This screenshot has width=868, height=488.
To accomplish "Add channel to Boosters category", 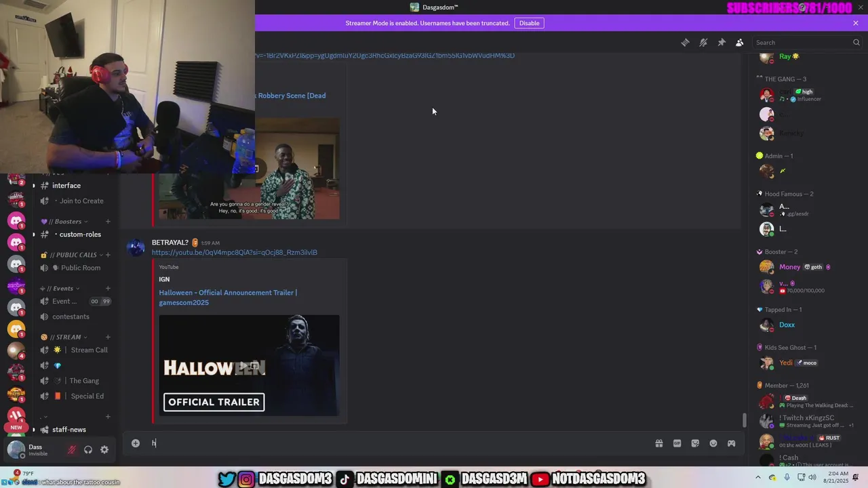I will pyautogui.click(x=108, y=222).
